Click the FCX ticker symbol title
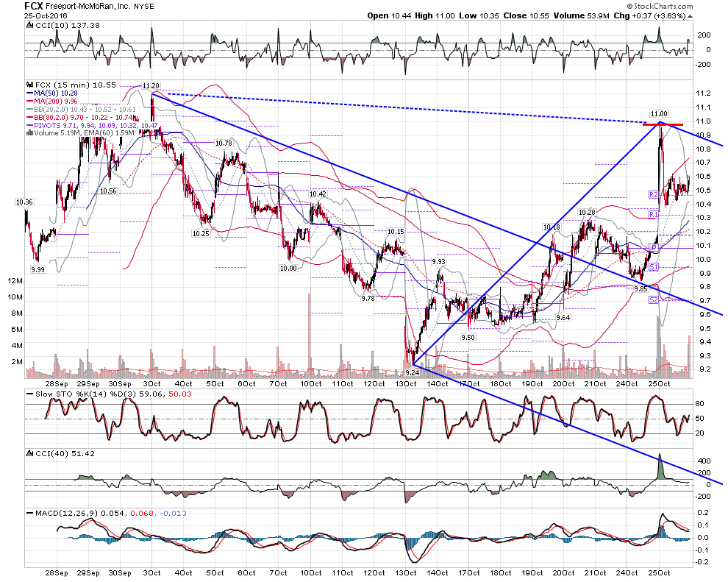 coord(34,7)
